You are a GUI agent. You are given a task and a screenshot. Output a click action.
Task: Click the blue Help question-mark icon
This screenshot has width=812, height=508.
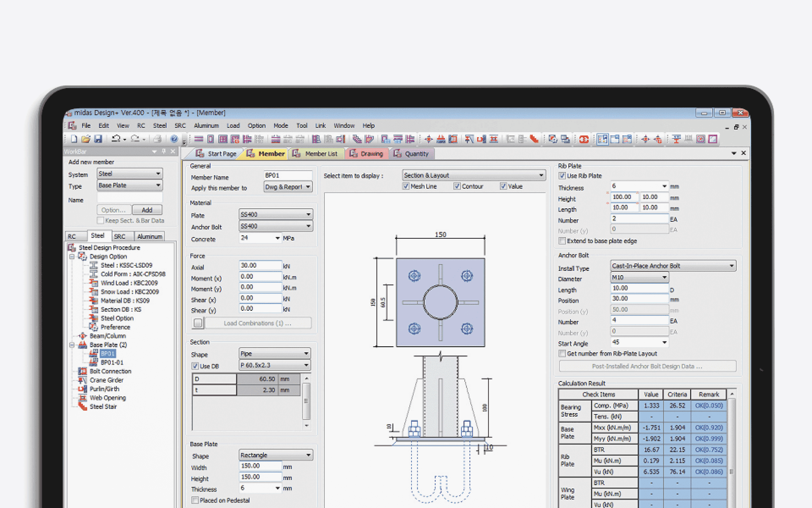click(174, 139)
